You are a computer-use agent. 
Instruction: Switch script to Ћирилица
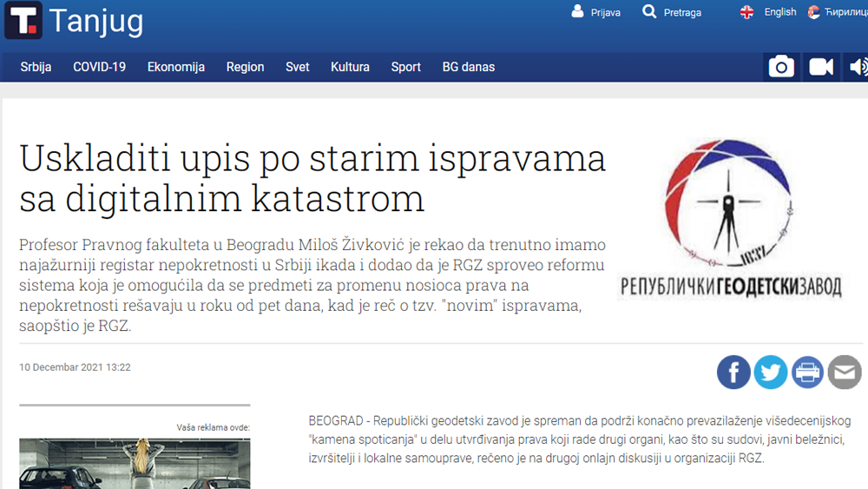845,12
